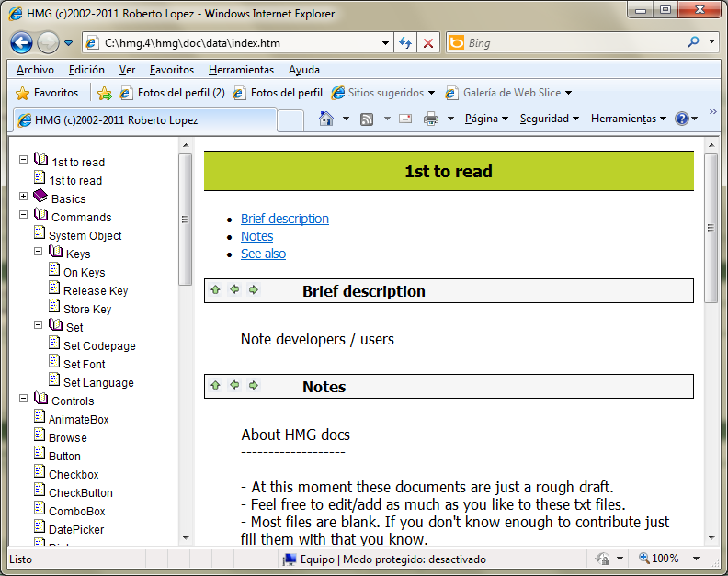Screen dimensions: 728x576
Task: Click the right arrow icon in Notes header
Action: pos(254,385)
